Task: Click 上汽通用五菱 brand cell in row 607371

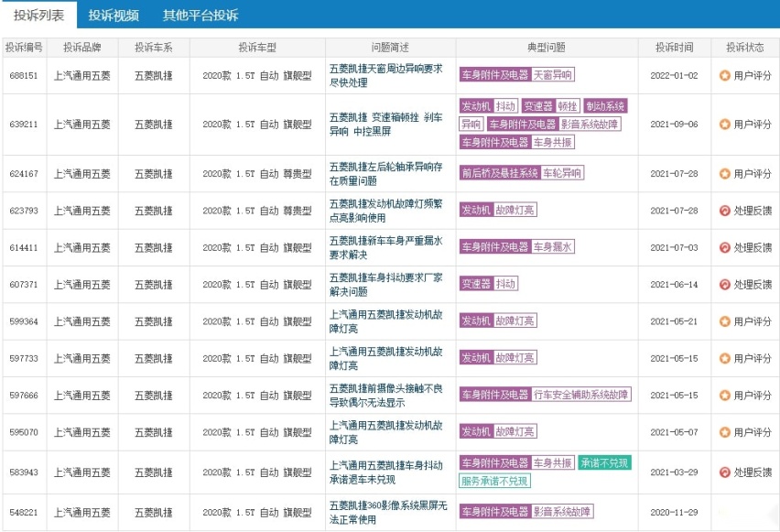Action: coord(82,285)
